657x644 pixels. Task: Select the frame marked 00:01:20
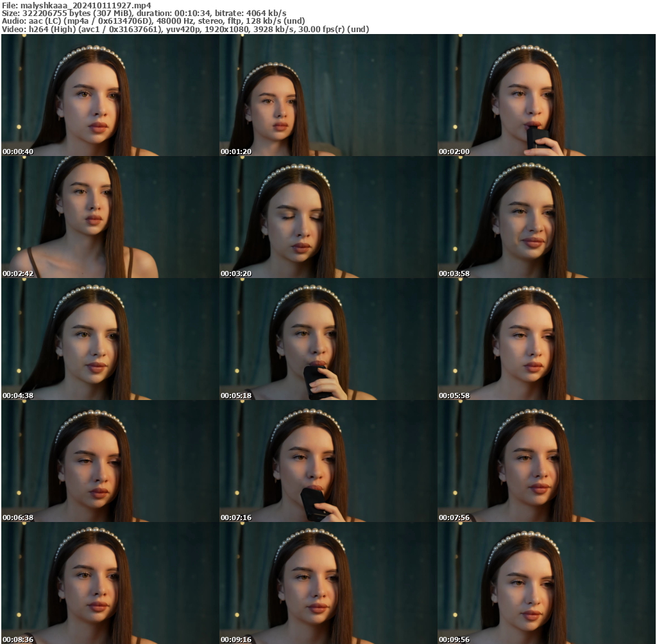[328, 95]
